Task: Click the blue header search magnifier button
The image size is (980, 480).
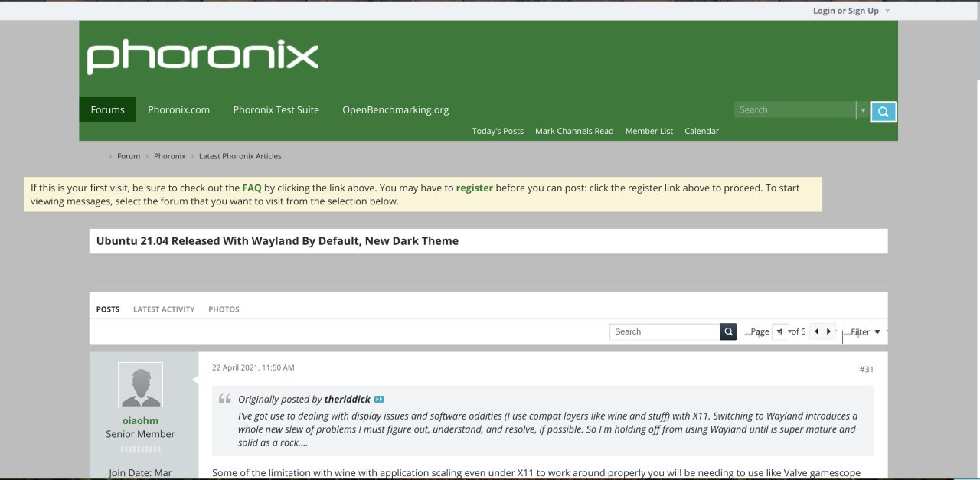Action: [883, 112]
